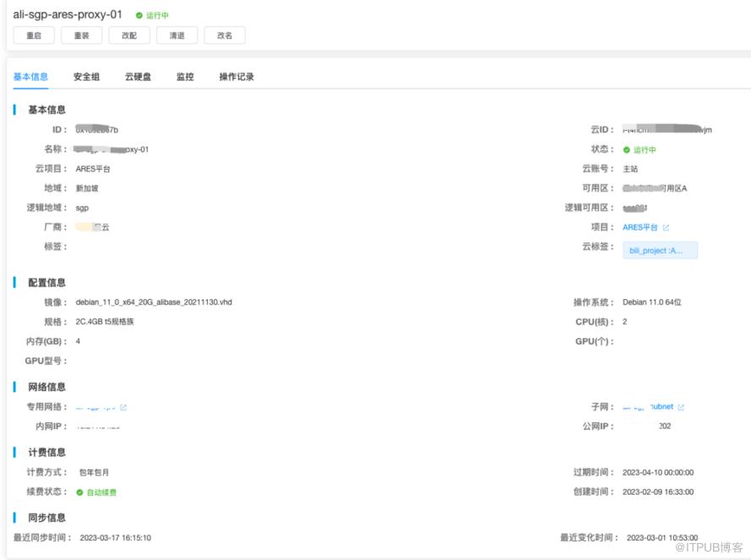Click the 清退 button

click(177, 35)
